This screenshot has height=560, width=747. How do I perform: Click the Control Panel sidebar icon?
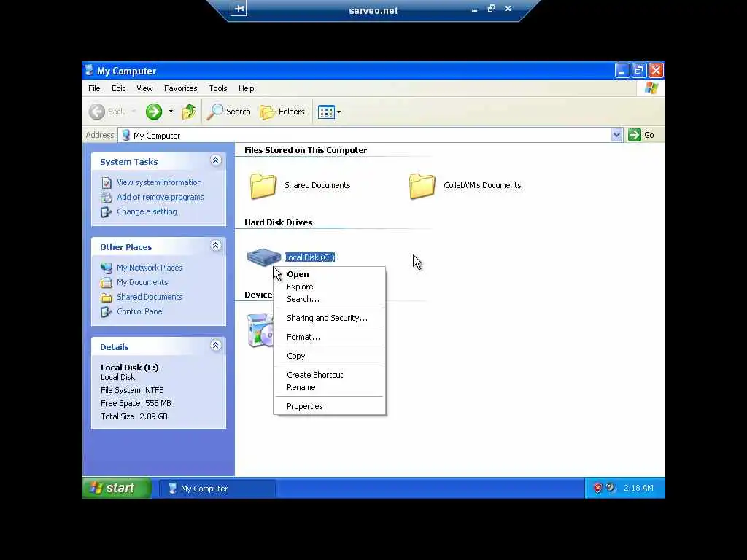tap(107, 312)
